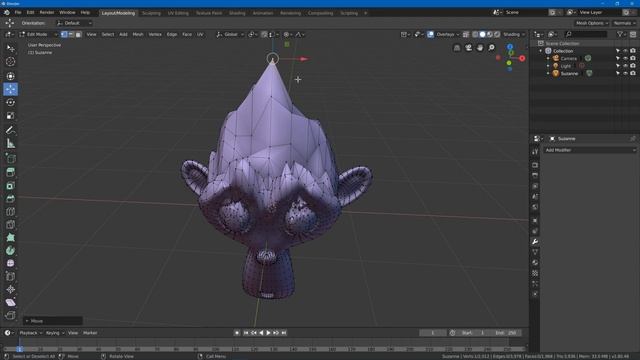Switch to the UV Editing workspace tab

point(178,13)
